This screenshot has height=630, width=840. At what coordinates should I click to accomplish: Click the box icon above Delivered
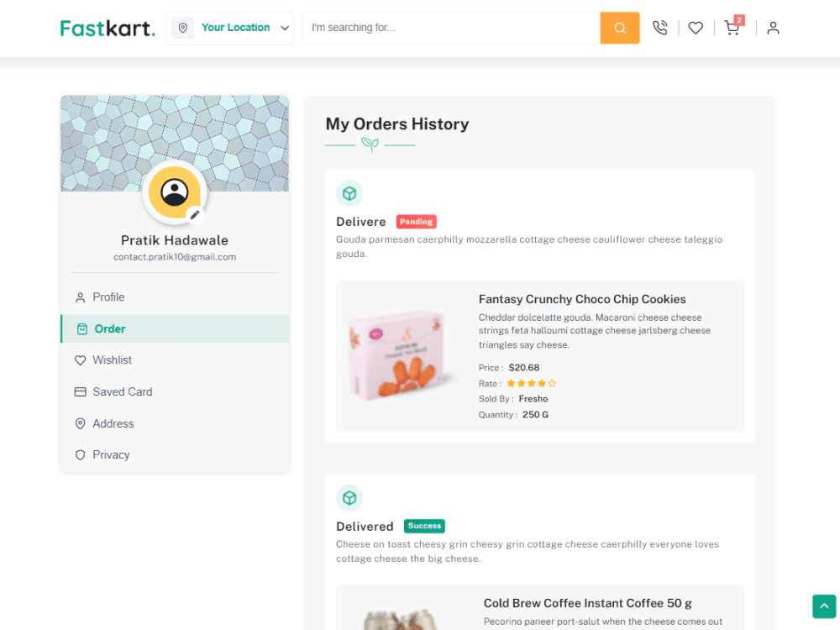coord(349,498)
